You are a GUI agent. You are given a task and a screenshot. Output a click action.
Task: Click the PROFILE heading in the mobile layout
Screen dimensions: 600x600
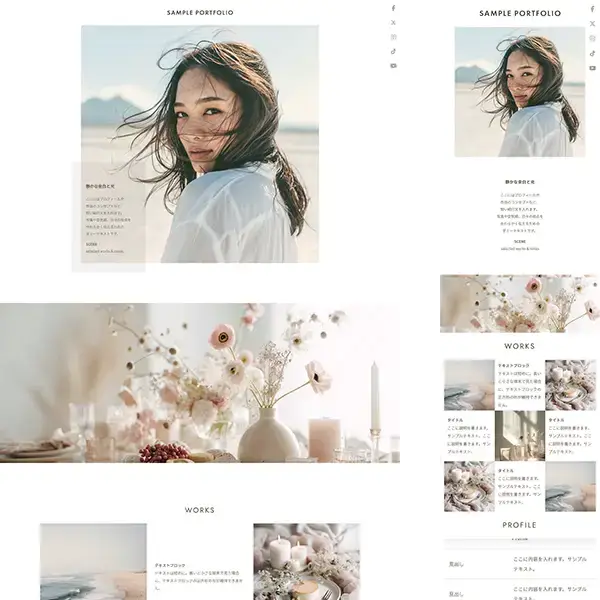(520, 525)
